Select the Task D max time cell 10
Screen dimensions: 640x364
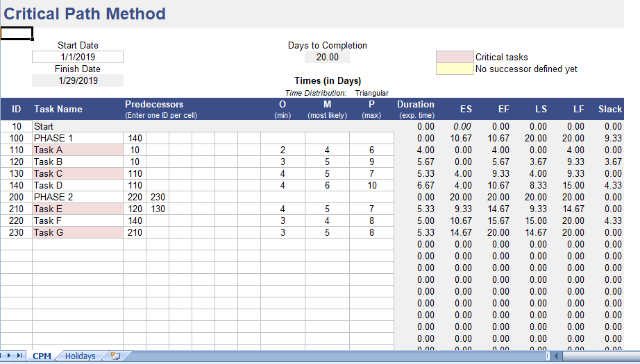click(371, 185)
